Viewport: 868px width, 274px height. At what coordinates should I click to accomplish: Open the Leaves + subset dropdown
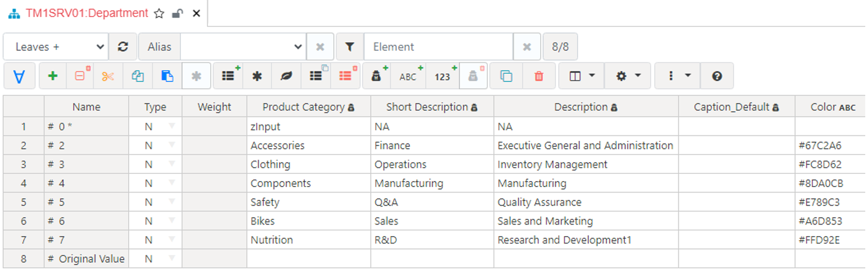(x=54, y=47)
